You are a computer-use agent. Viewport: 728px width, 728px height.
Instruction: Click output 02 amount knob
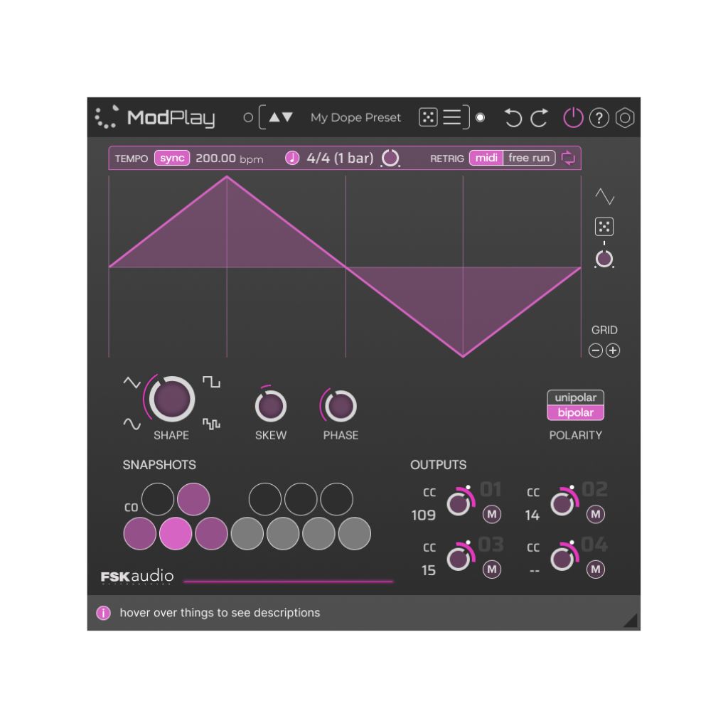tap(562, 504)
